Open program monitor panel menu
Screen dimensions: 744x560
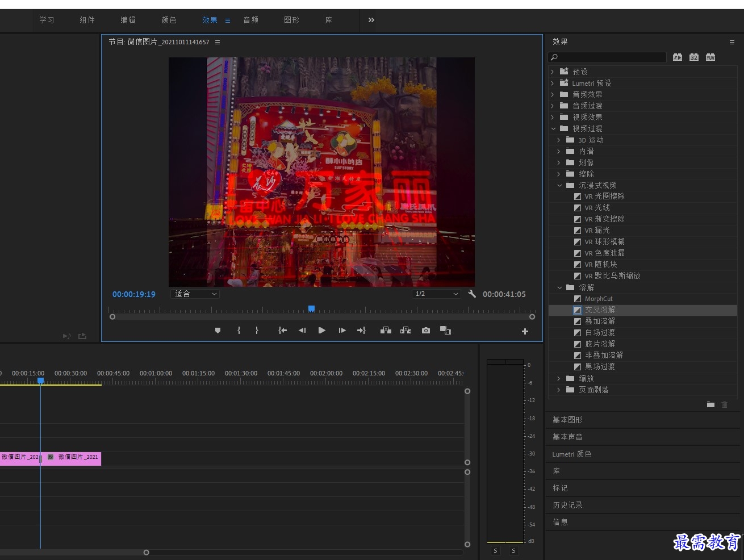point(218,42)
